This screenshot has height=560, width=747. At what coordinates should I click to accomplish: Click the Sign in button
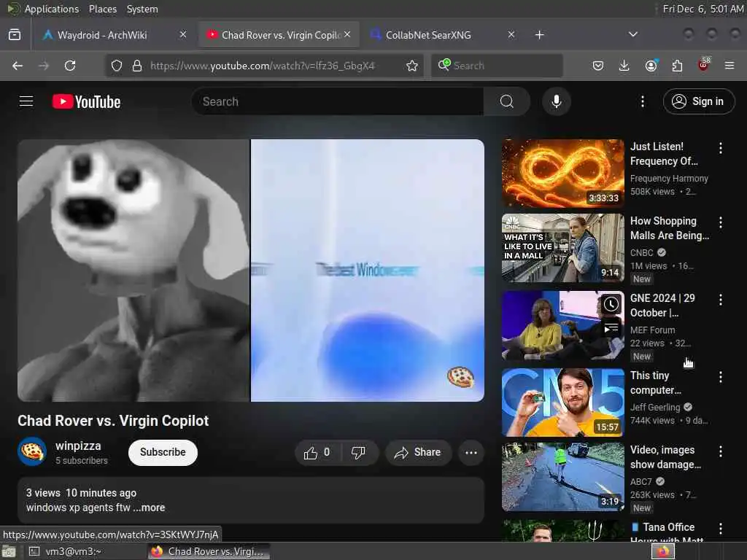coord(698,101)
